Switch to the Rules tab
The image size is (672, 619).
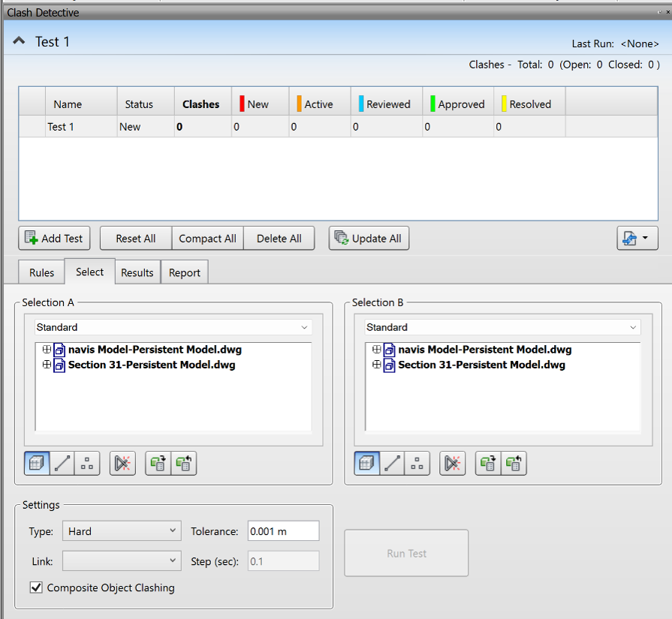41,272
